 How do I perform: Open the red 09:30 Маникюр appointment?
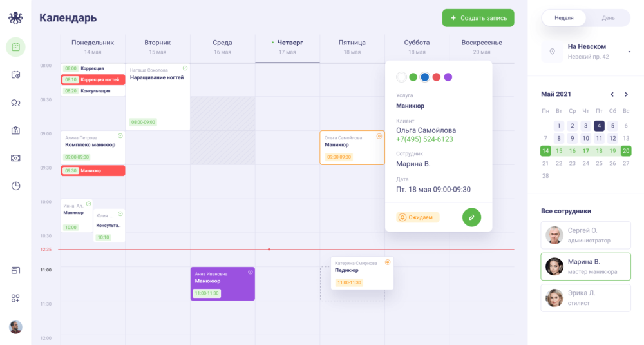click(93, 171)
